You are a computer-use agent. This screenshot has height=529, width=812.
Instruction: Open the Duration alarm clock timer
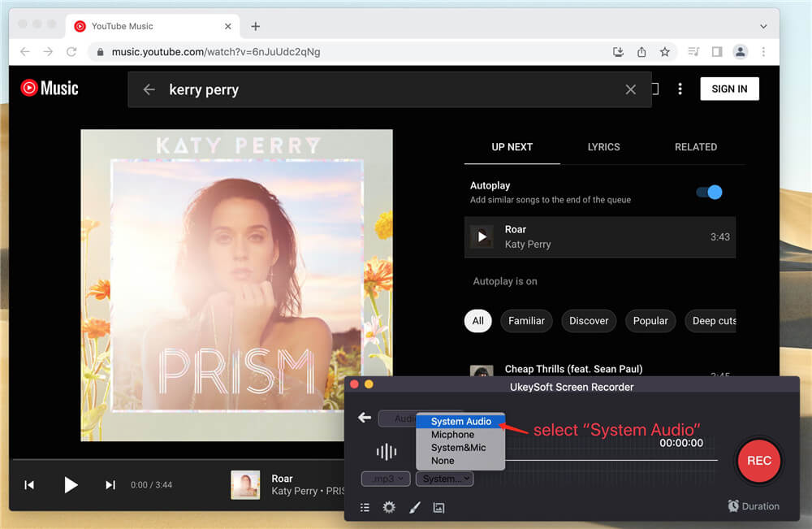[x=754, y=506]
